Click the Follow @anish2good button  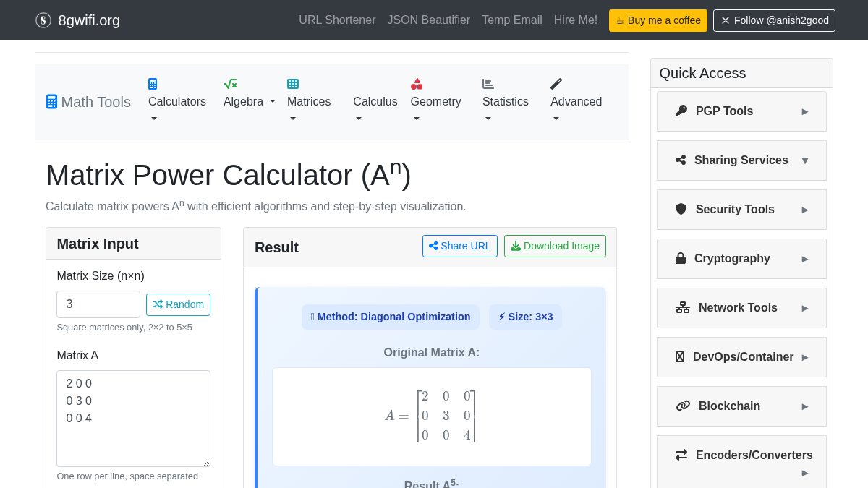pos(774,20)
